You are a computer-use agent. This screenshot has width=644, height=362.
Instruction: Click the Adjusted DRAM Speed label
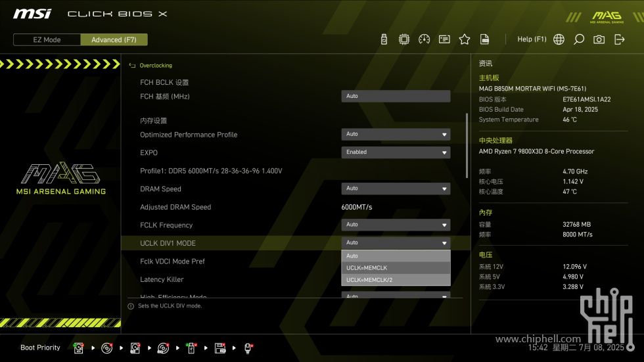point(175,207)
